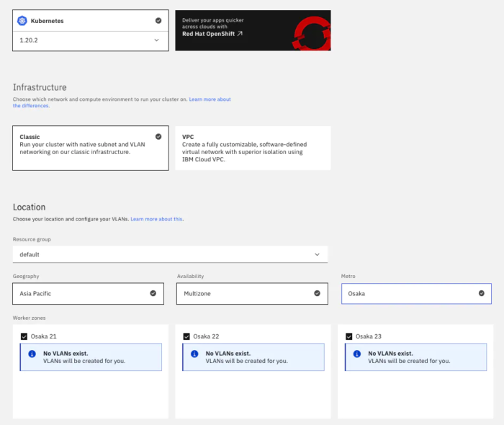
Task: Click checkmark icon on Multizone tile
Action: tap(318, 293)
